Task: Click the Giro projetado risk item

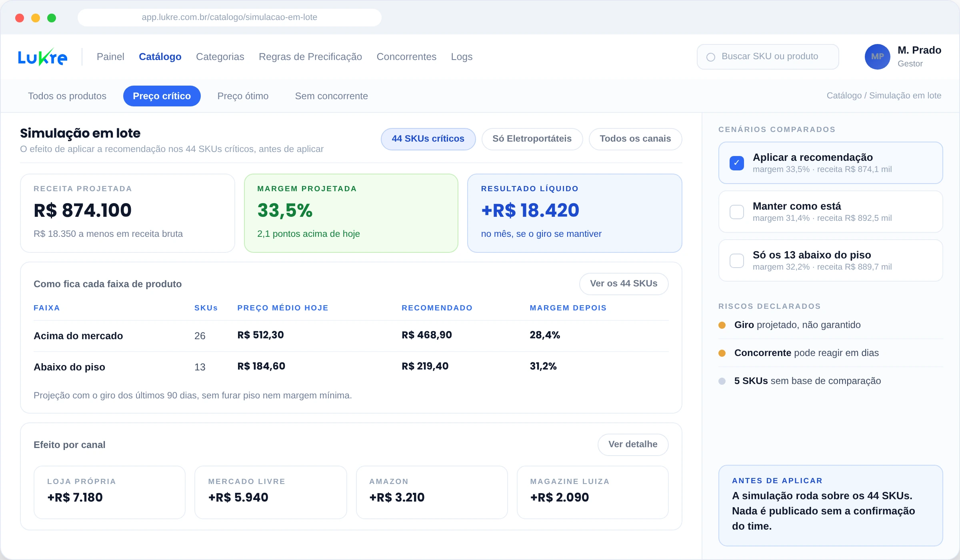Action: (x=830, y=325)
